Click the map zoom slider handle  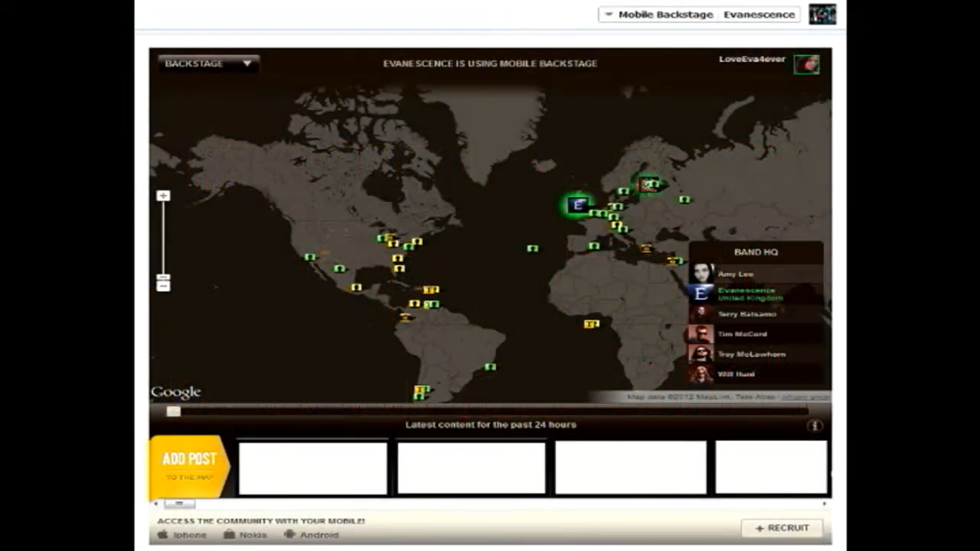click(163, 278)
